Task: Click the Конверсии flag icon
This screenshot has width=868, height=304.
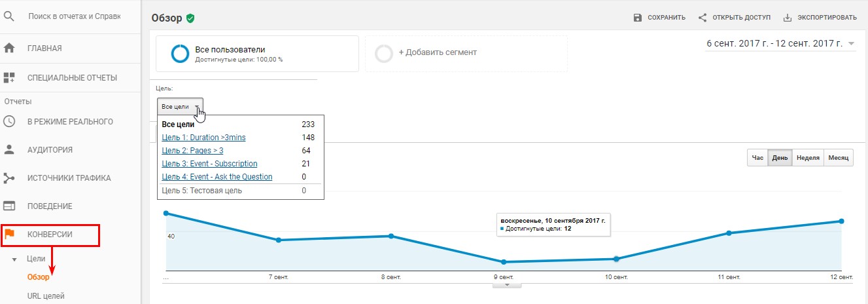Action: click(9, 234)
